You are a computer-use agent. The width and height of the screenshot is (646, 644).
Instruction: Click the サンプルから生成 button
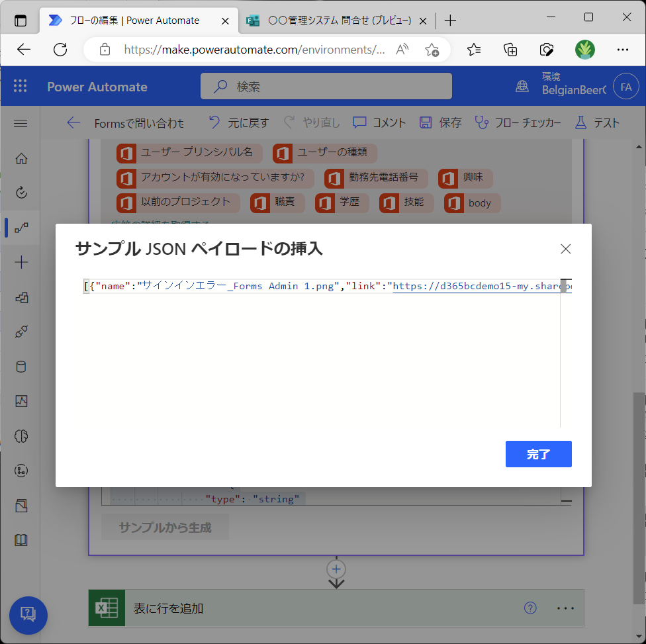click(165, 528)
